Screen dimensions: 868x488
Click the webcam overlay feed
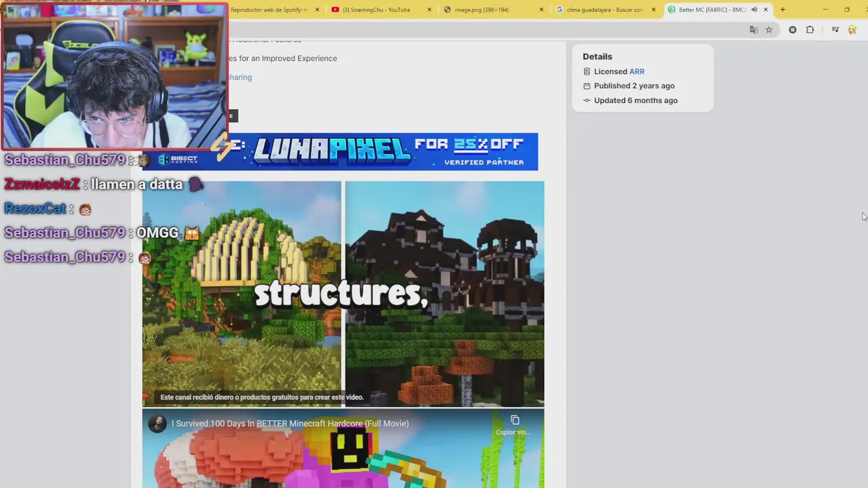(114, 76)
